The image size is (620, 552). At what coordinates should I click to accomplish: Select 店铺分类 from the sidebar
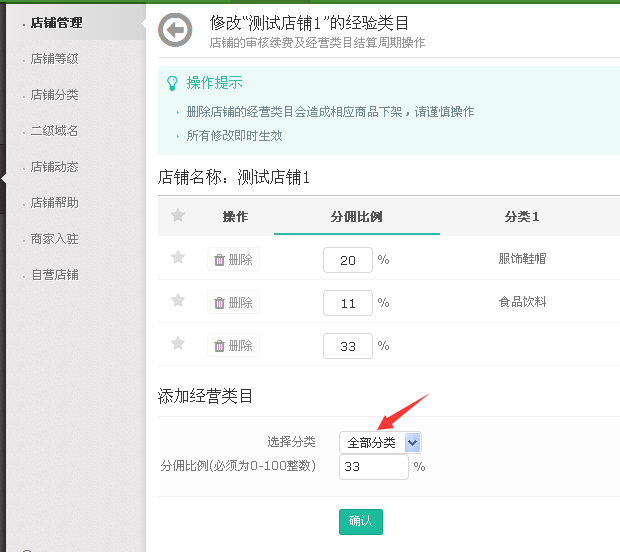[x=54, y=95]
